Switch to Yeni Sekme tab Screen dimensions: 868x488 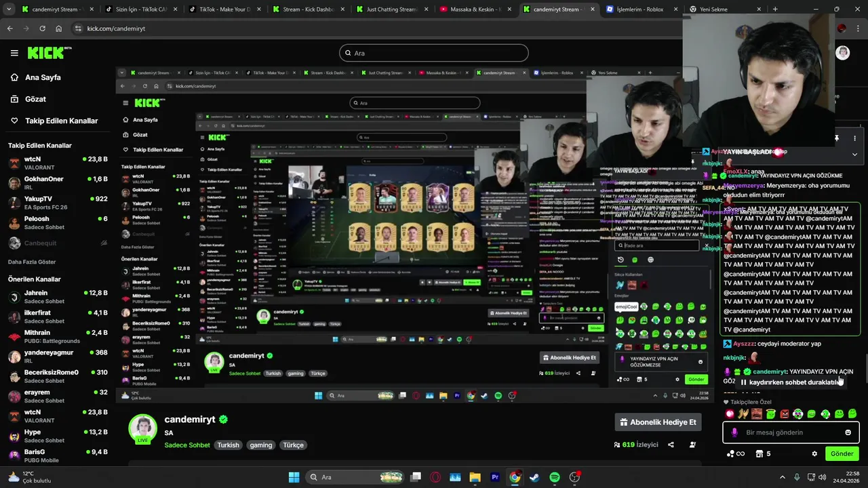pyautogui.click(x=725, y=9)
